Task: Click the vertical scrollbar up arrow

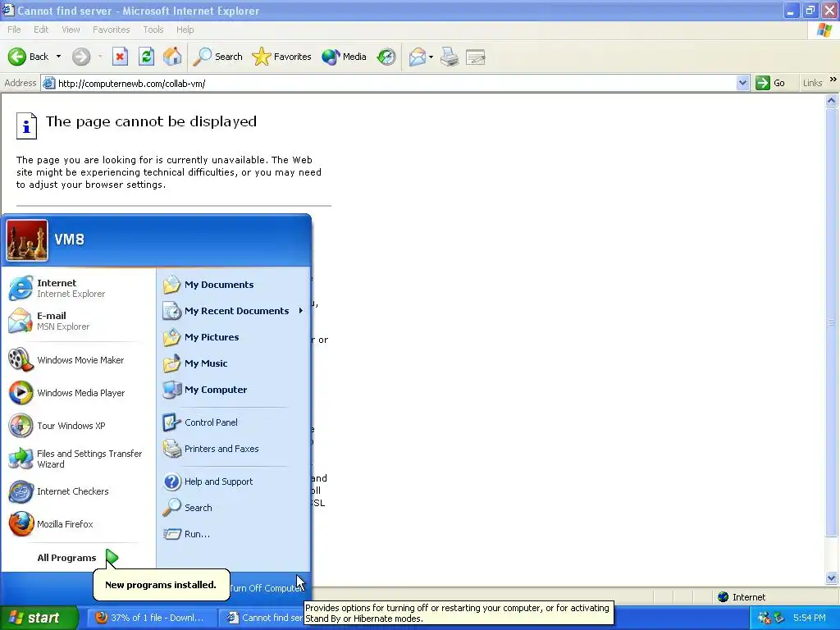Action: point(832,100)
